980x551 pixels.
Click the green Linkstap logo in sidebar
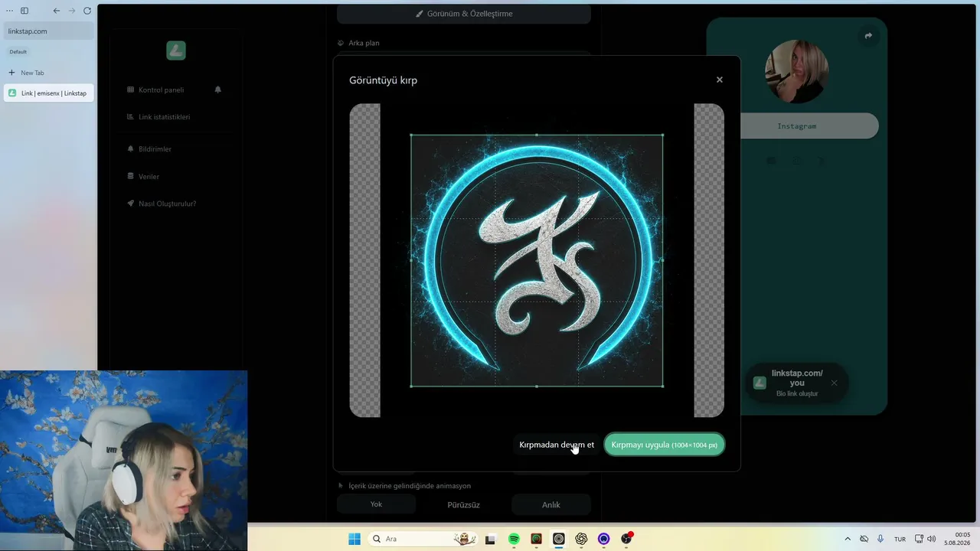click(176, 51)
